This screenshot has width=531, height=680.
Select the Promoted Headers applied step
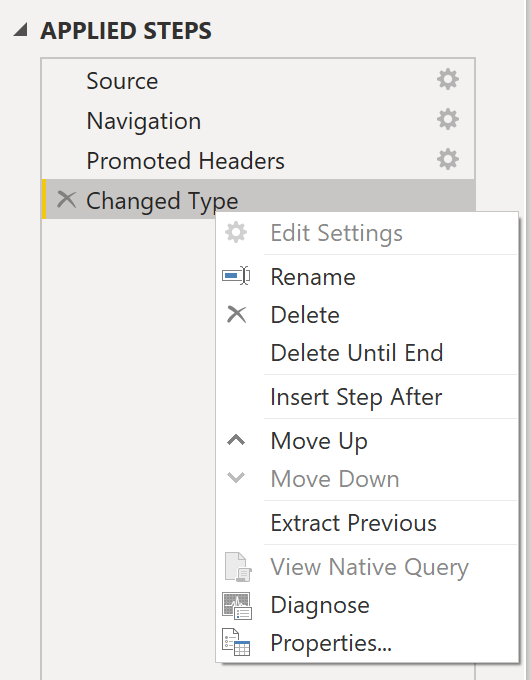tap(259, 160)
